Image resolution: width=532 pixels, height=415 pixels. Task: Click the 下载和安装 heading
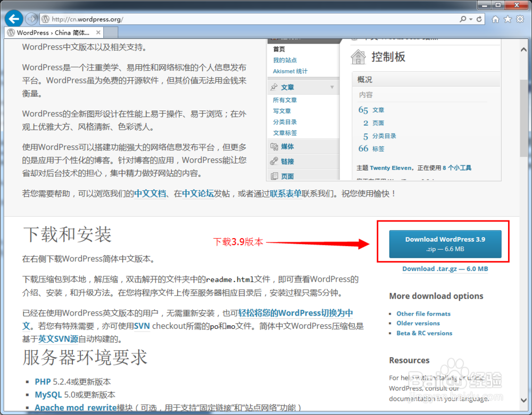(67, 234)
